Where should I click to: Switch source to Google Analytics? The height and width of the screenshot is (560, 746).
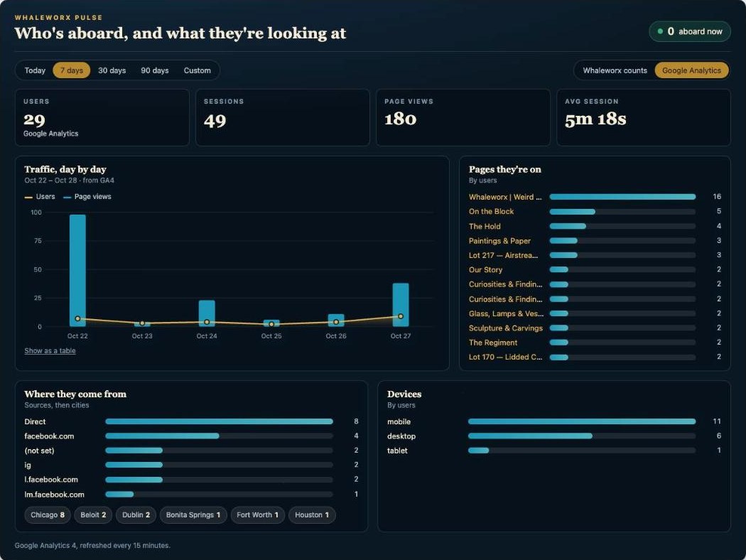(691, 70)
